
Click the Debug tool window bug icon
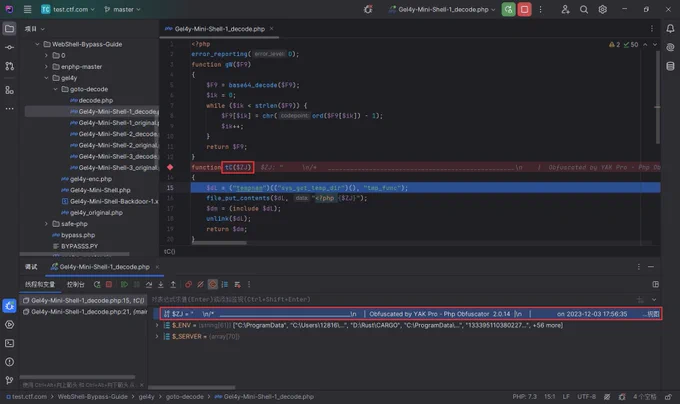pyautogui.click(x=9, y=306)
